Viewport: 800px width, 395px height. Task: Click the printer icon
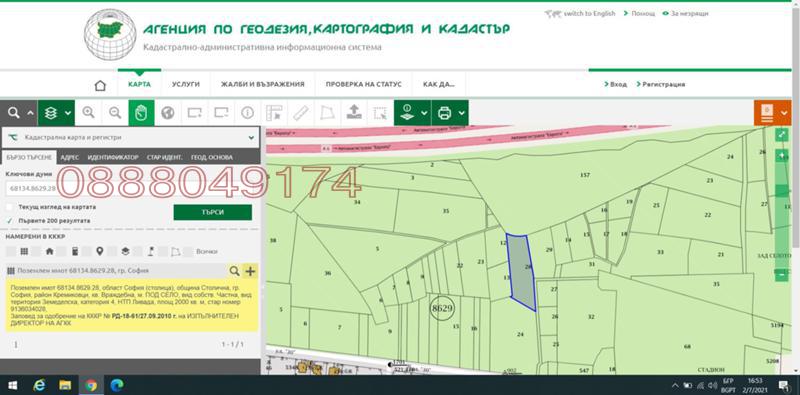pos(444,113)
